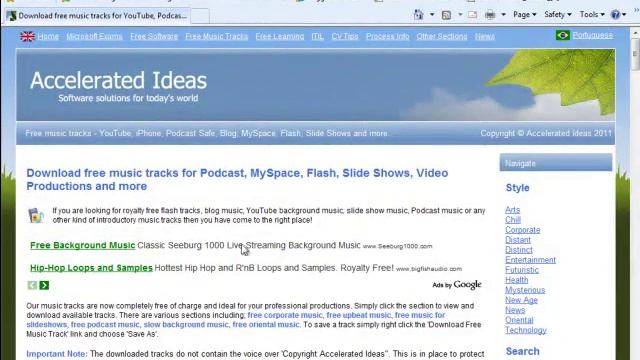The height and width of the screenshot is (360, 640).
Task: Open the CV Tips section
Action: [345, 36]
